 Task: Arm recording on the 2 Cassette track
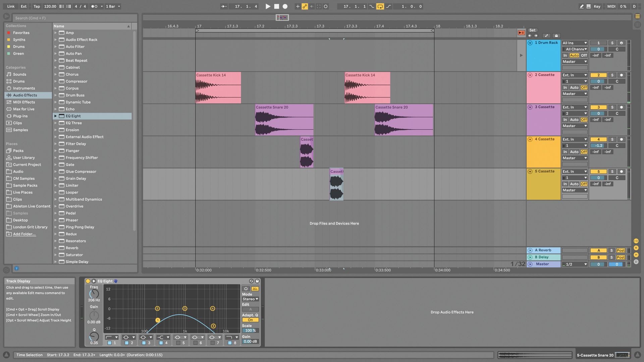click(621, 75)
